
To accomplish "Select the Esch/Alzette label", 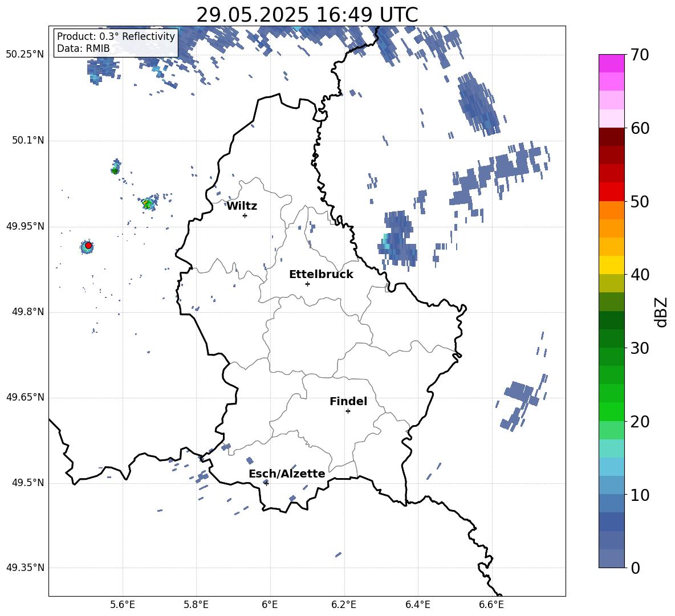I will point(287,474).
